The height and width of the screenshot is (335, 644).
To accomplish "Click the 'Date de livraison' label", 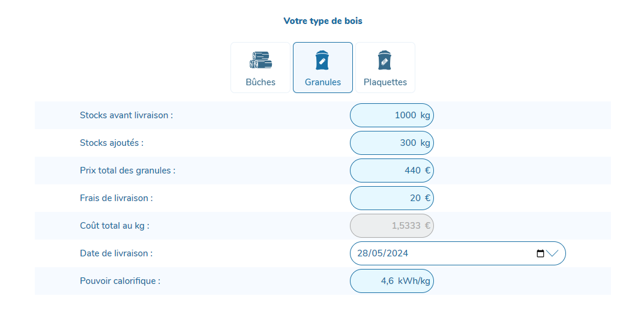I will coord(116,253).
